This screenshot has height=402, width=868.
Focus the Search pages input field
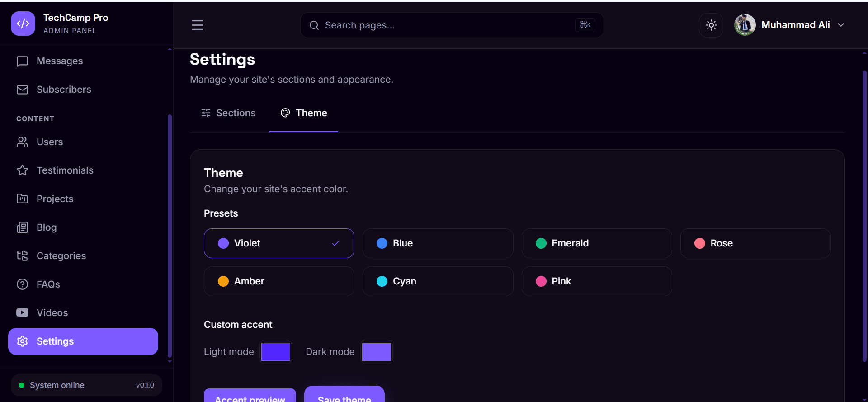point(452,25)
